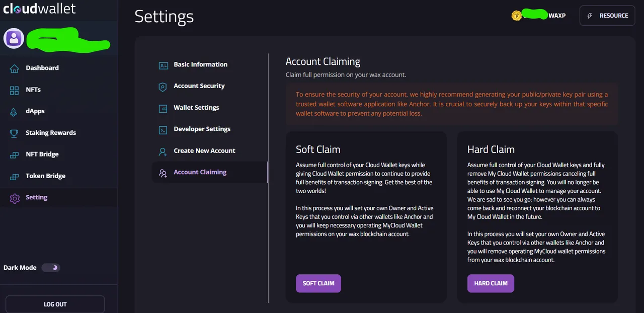This screenshot has height=313, width=644.
Task: Click the dApps rocket icon
Action: [14, 112]
